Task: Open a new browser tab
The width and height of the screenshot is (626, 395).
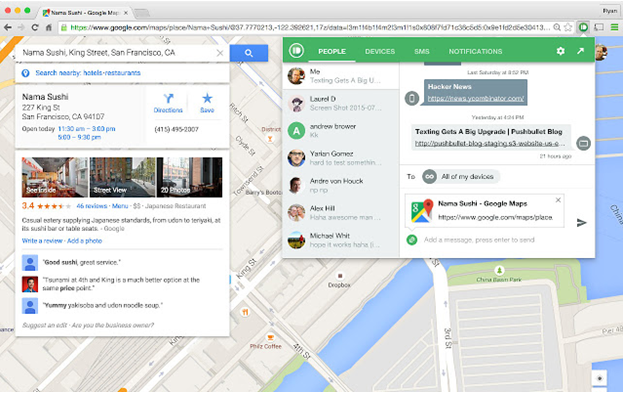Action: pyautogui.click(x=141, y=13)
